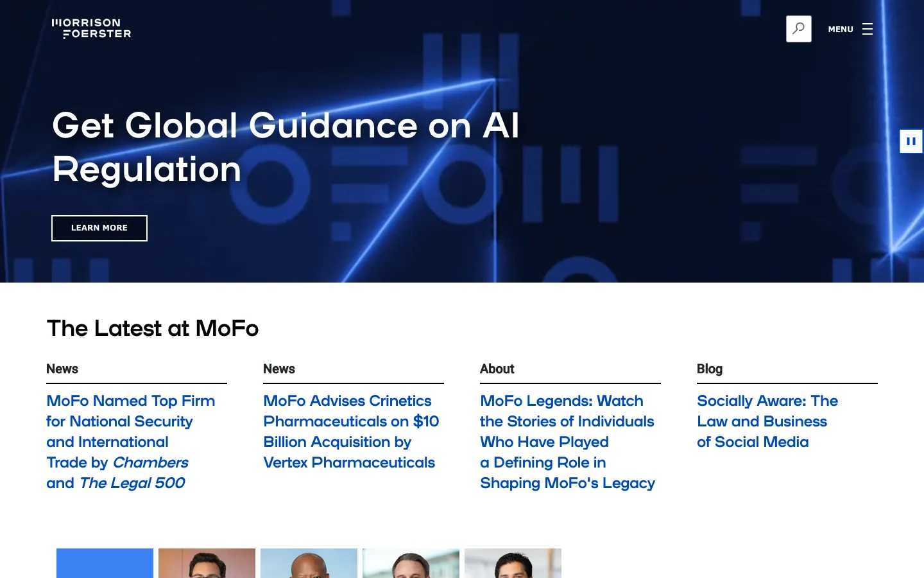Click the 'About' category label

(x=497, y=369)
